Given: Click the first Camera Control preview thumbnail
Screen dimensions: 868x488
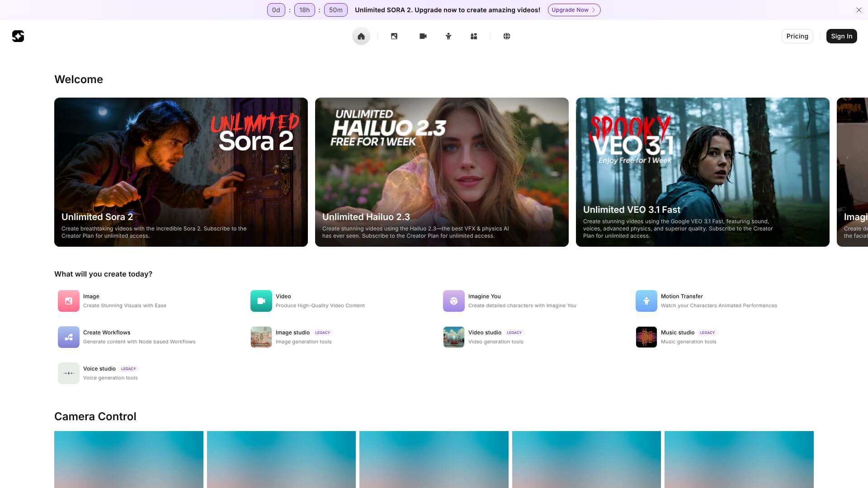Looking at the screenshot, I should [x=128, y=459].
